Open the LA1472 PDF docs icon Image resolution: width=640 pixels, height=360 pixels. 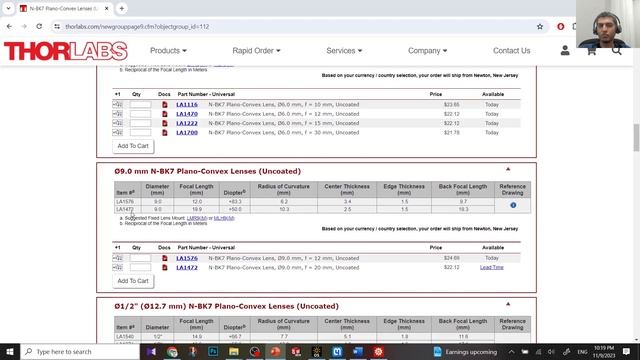click(x=164, y=268)
